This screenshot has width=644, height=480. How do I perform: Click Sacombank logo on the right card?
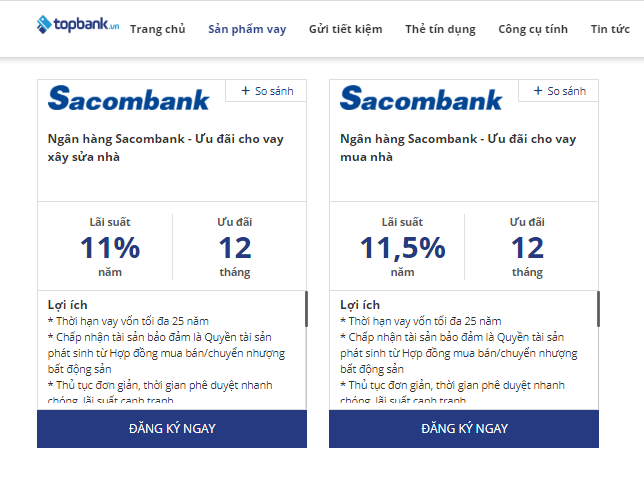click(x=421, y=98)
